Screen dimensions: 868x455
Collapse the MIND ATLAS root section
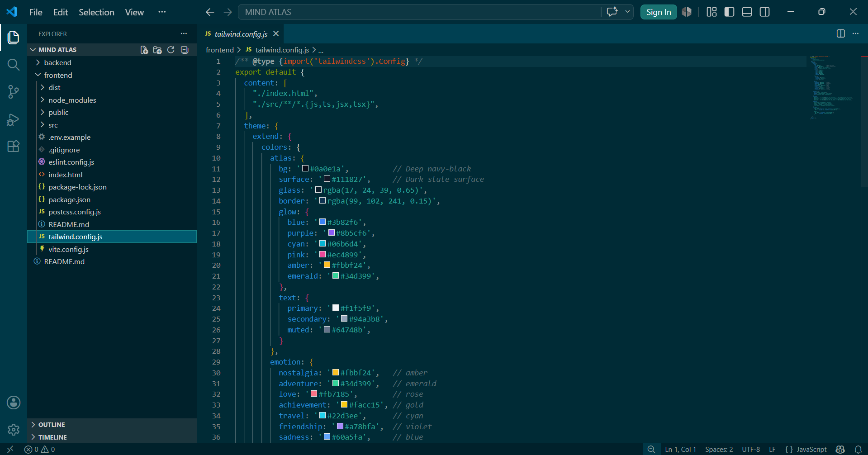[57, 50]
